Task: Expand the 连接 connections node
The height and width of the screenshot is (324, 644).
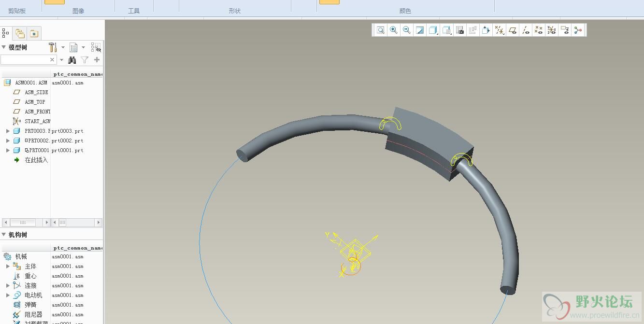Action: [8, 285]
